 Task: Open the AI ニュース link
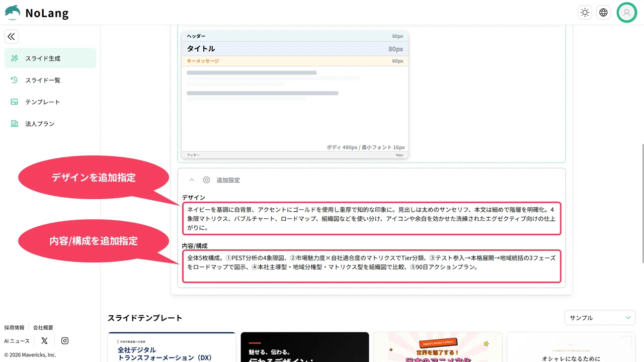17,341
